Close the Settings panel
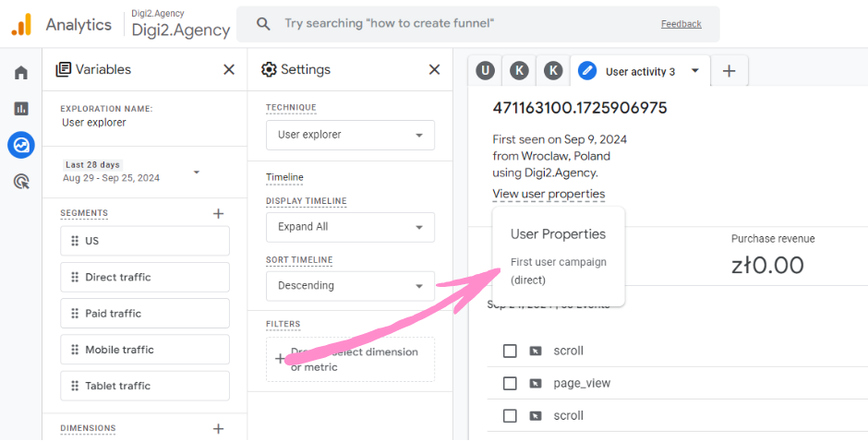Viewport: 868px width, 441px height. (x=435, y=69)
